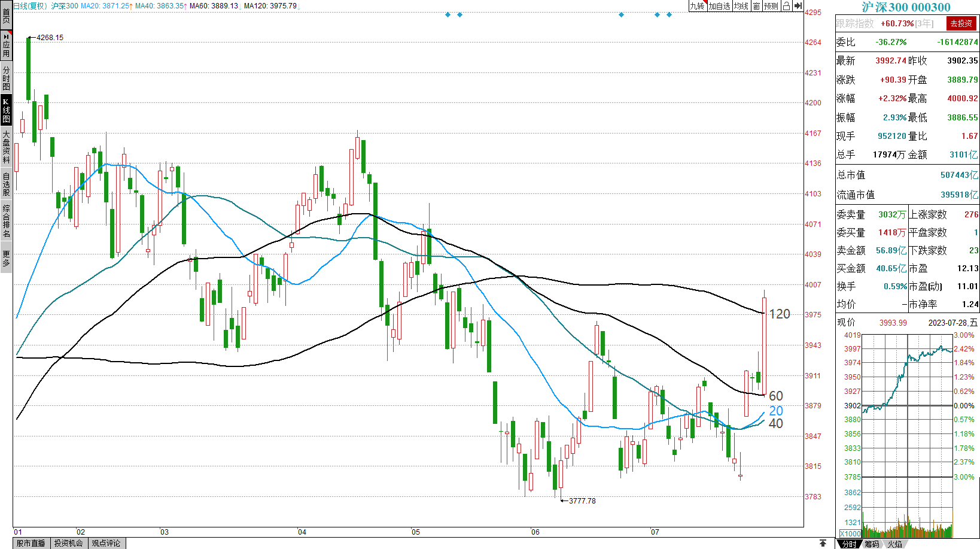Open 综合排名 sidebar item
980x549 pixels.
coord(6,221)
